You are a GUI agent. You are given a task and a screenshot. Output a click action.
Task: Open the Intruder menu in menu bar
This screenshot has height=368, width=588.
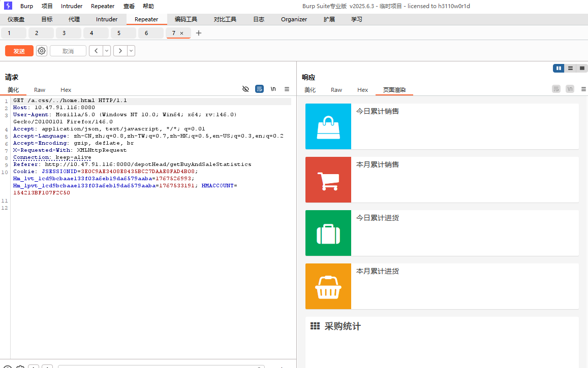pyautogui.click(x=72, y=6)
